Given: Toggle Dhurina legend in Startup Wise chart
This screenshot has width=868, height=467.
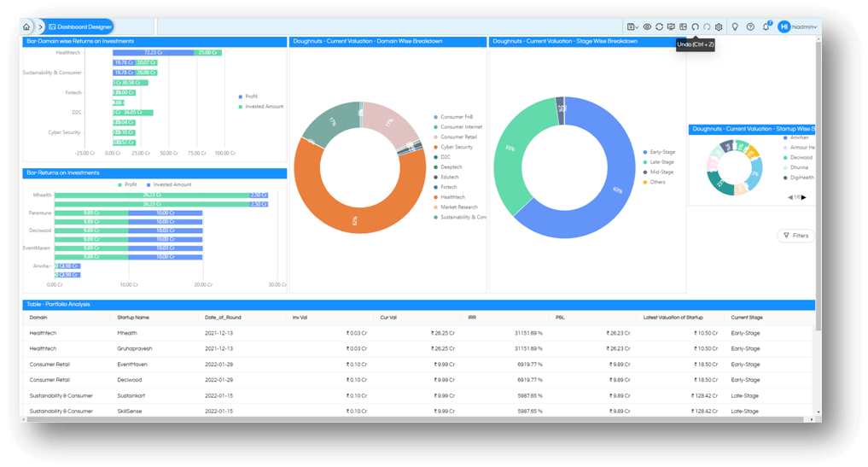Looking at the screenshot, I should pos(795,167).
